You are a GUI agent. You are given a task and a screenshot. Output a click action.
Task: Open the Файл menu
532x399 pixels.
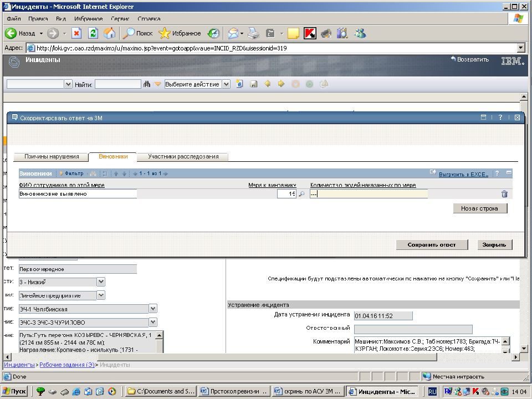coord(13,19)
